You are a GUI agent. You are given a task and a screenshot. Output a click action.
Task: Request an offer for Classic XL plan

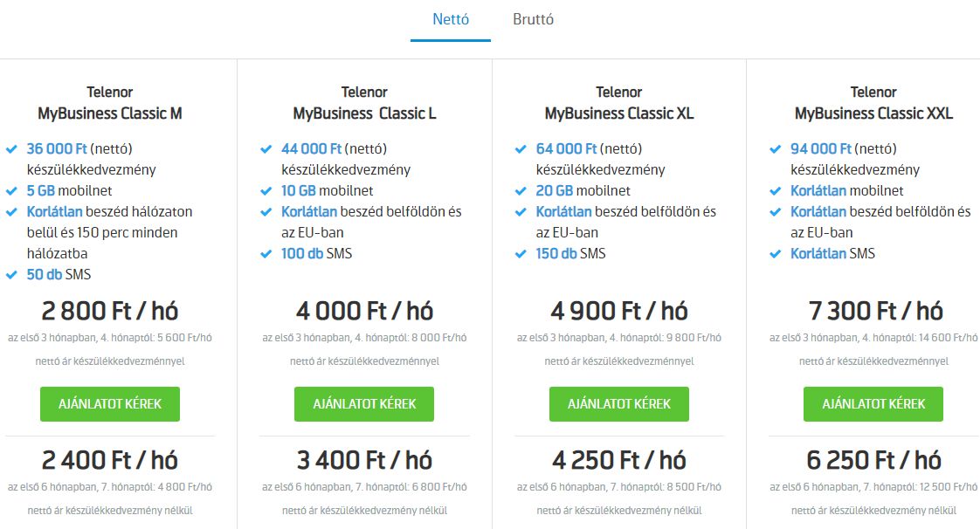coord(618,403)
